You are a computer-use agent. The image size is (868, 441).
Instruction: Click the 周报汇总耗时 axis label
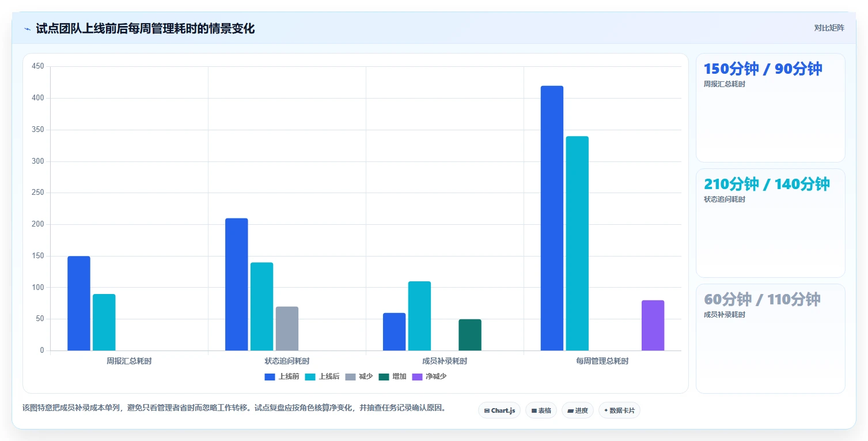point(130,361)
